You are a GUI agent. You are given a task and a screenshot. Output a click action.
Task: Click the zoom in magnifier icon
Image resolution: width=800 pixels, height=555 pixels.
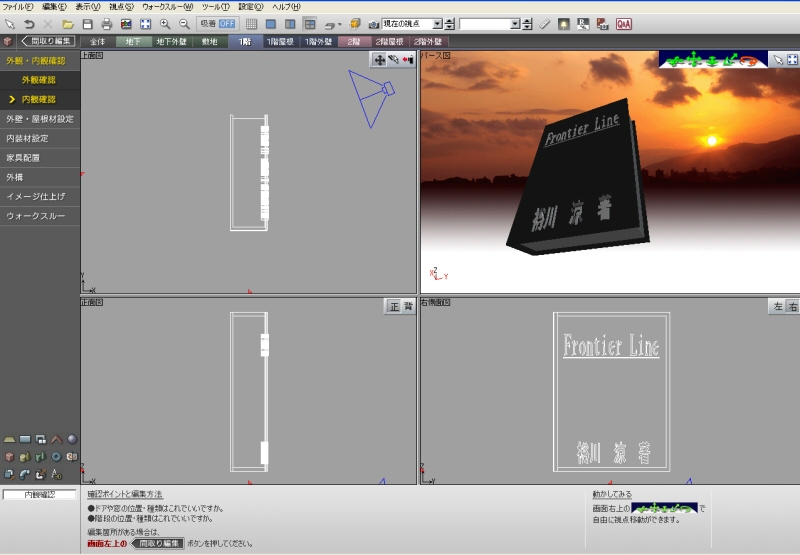165,23
